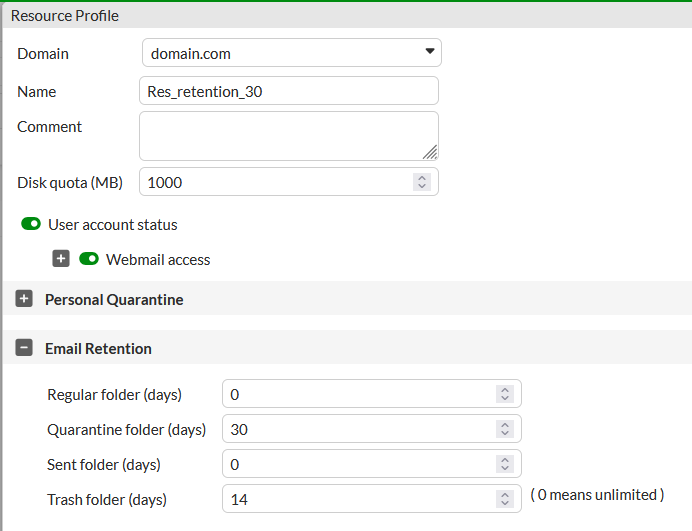Click the Trash folder days field
Viewport: 692px width, 531px height.
[x=372, y=499]
